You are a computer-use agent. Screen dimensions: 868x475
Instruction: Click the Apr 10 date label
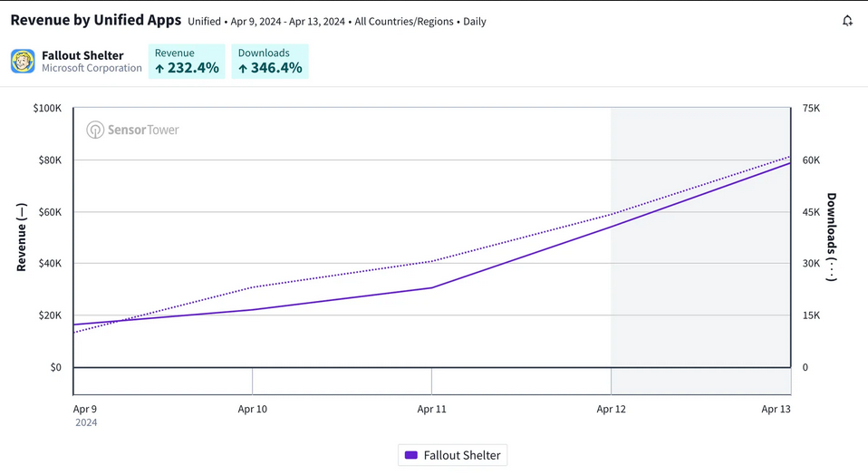point(253,409)
